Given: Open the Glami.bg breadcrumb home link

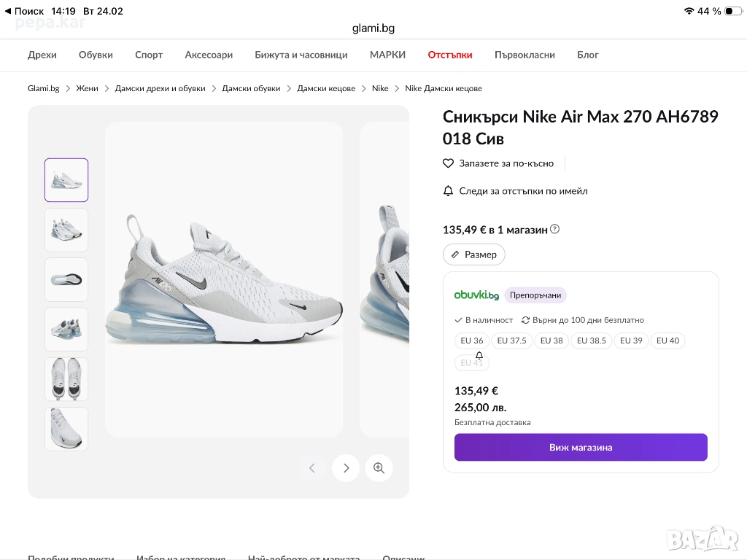Looking at the screenshot, I should 44,88.
